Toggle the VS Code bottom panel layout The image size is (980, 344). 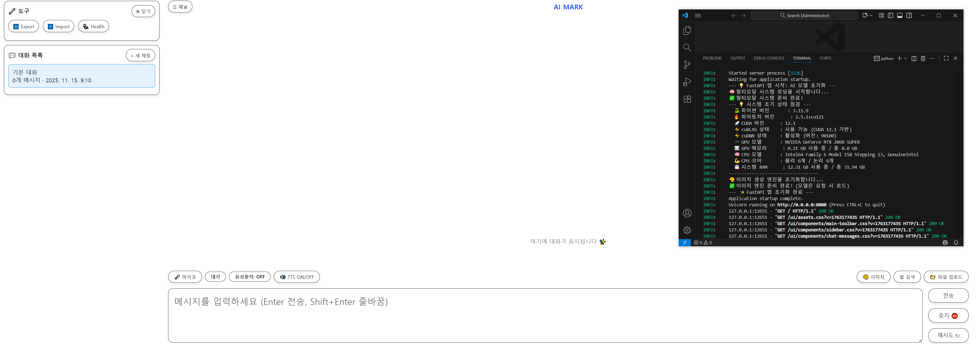900,16
